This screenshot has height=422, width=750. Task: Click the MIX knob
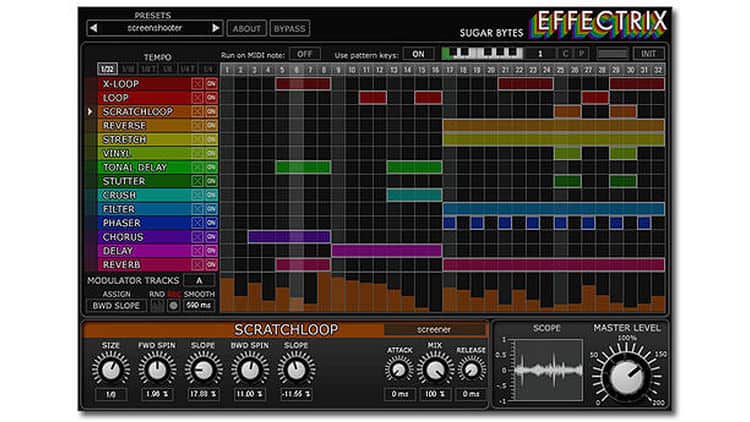click(435, 370)
